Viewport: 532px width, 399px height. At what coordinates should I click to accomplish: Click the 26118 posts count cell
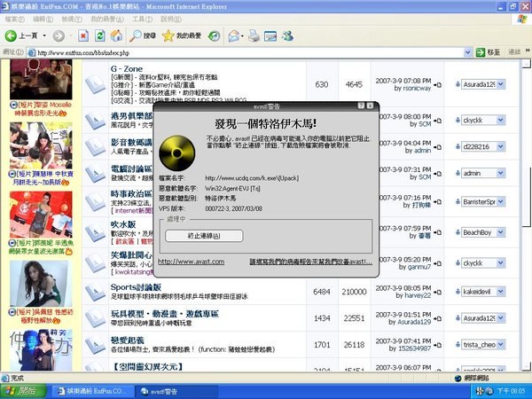coord(354,345)
